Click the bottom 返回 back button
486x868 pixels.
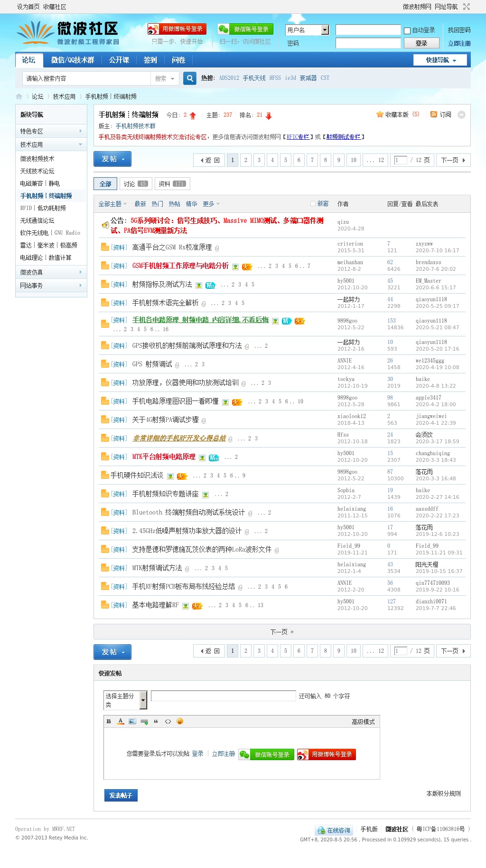209,651
